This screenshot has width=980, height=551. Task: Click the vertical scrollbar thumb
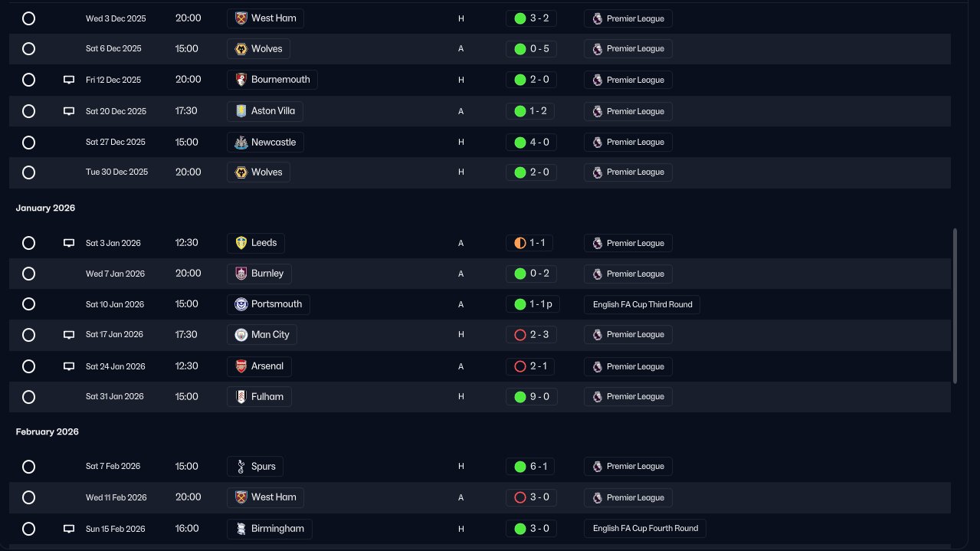tap(955, 305)
